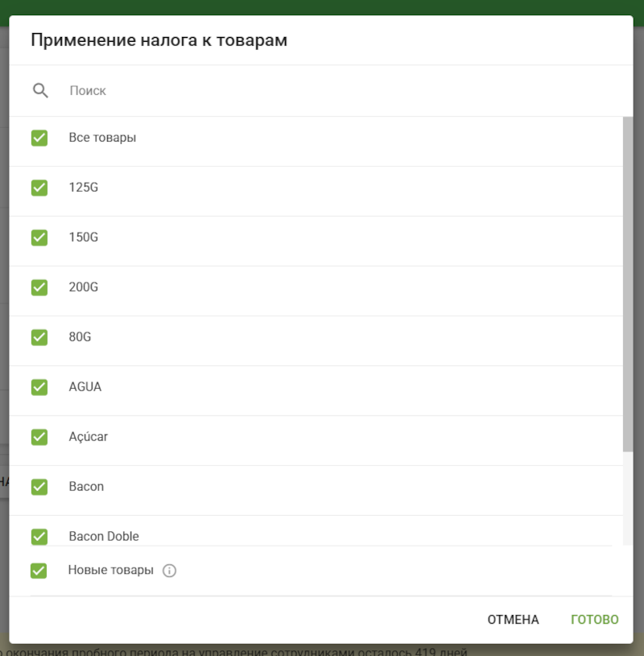Toggle the 125G product checkbox
The image size is (644, 656).
click(x=39, y=188)
